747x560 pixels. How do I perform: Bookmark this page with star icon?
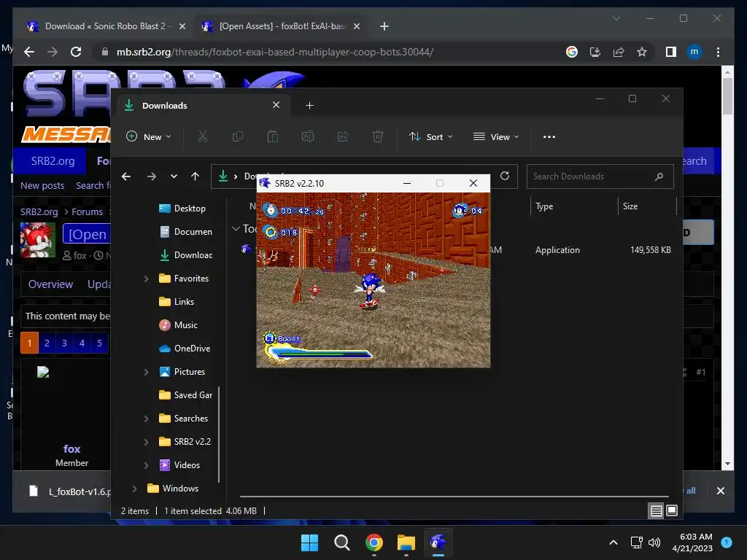coord(642,52)
